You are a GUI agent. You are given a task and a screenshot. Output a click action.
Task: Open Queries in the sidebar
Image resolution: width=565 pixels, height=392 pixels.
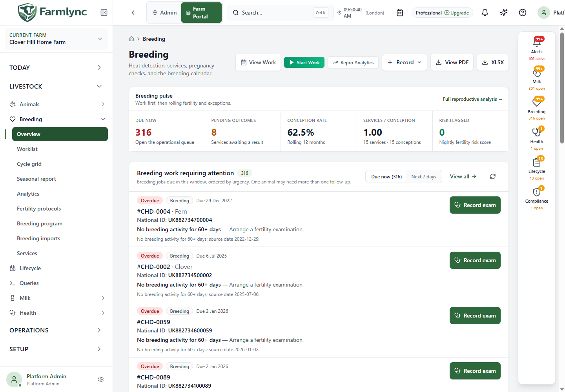(x=57, y=283)
